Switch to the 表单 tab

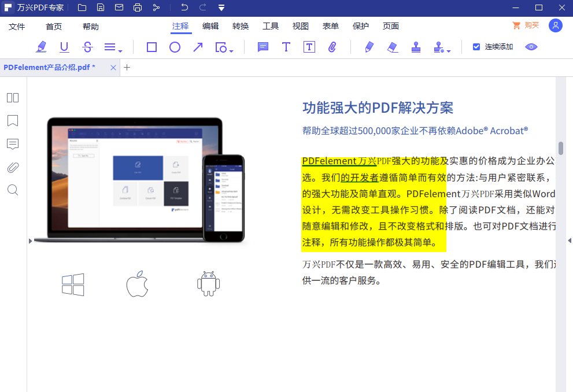tap(330, 26)
